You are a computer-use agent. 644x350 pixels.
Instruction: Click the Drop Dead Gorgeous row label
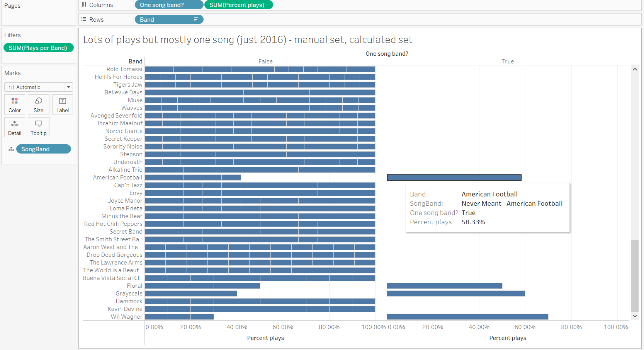click(x=114, y=255)
